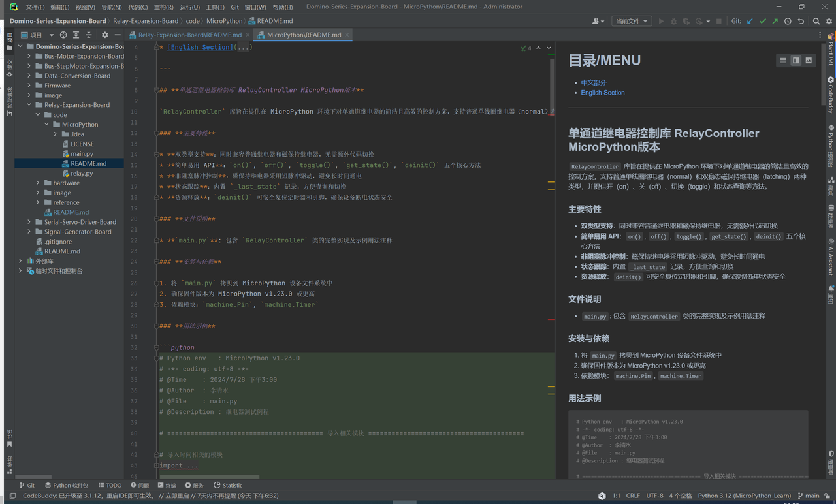The height and width of the screenshot is (504, 836).
Task: Click Collapse All in project panel
Action: point(88,35)
